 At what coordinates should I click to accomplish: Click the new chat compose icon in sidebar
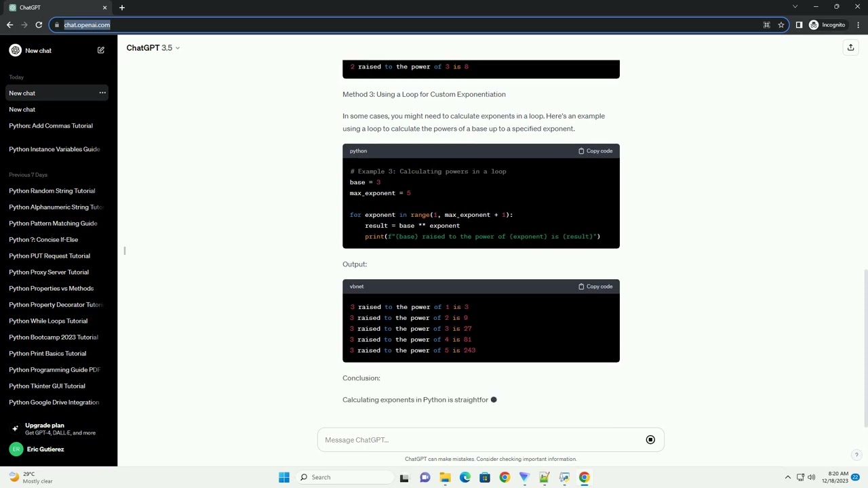[x=101, y=50]
